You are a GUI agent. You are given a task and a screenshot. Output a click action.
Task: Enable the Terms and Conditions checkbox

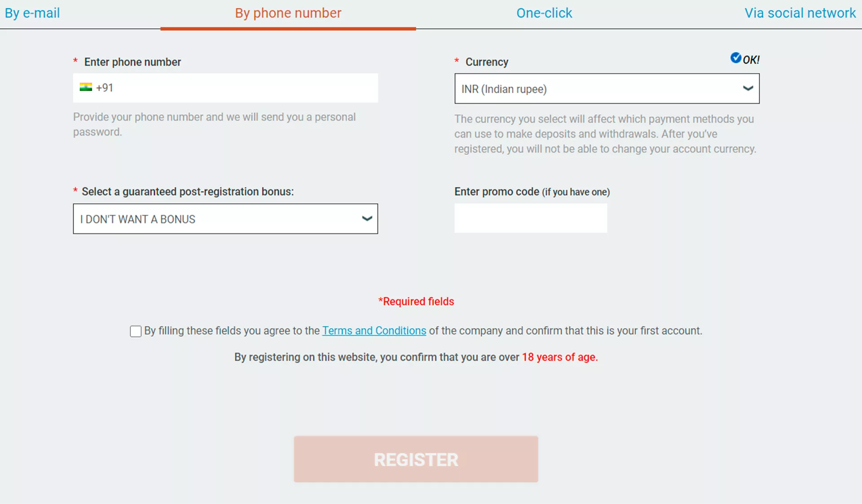(x=136, y=331)
